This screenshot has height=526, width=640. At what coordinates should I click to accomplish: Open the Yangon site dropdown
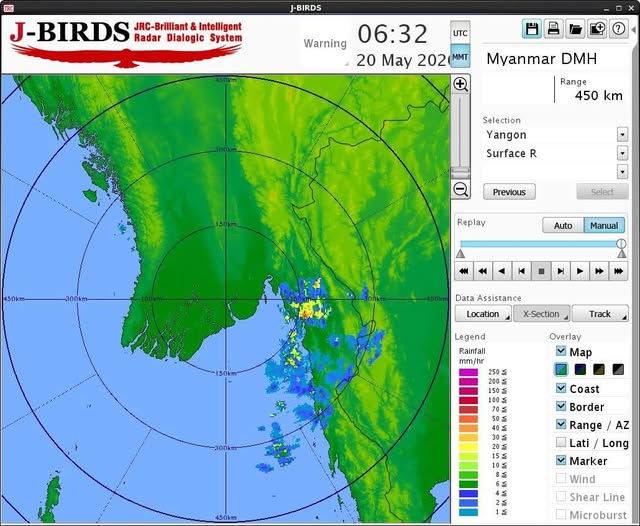622,134
